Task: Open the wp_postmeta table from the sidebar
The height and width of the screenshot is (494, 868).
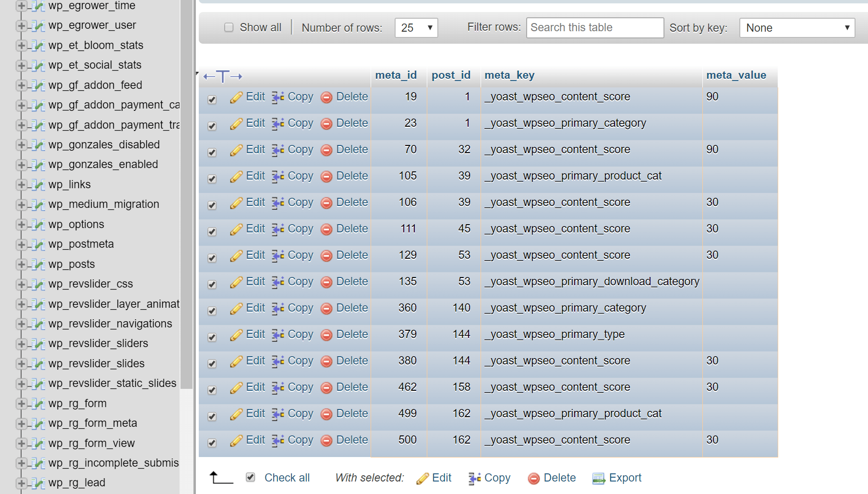Action: 81,244
